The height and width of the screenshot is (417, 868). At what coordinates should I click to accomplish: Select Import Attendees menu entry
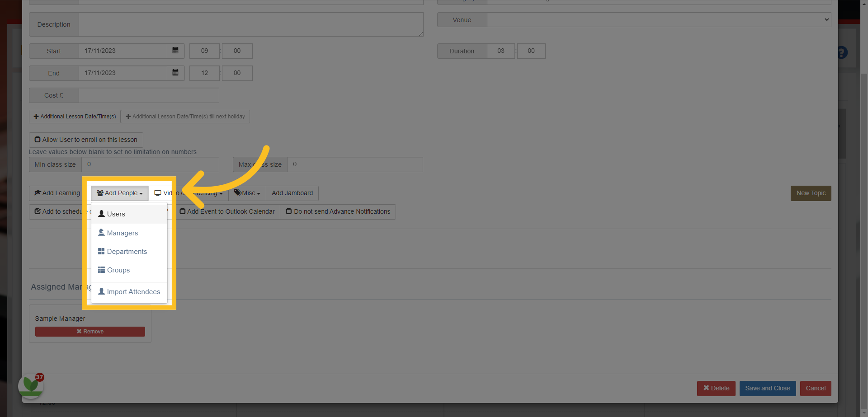click(x=129, y=291)
